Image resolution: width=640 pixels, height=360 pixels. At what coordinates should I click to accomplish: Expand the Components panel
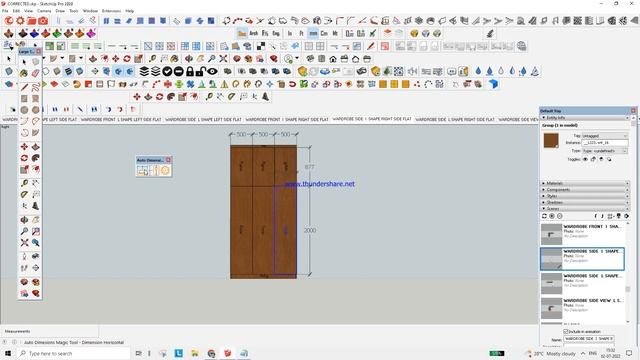pyautogui.click(x=585, y=190)
